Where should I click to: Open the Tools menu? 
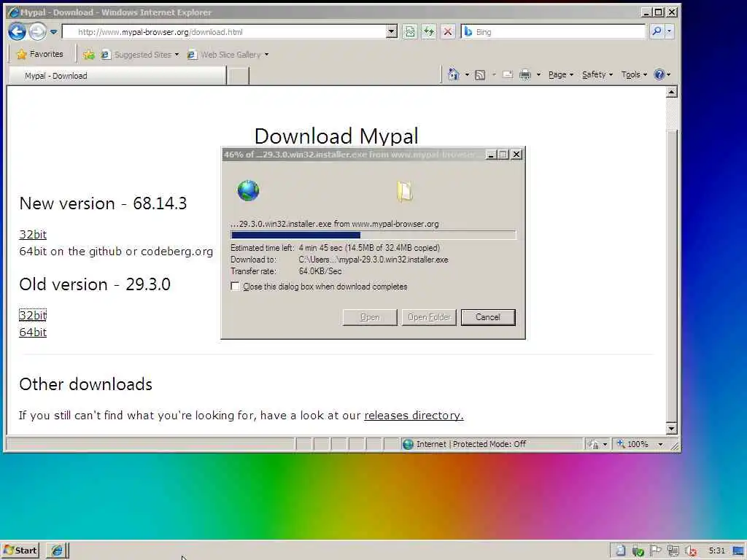634,75
